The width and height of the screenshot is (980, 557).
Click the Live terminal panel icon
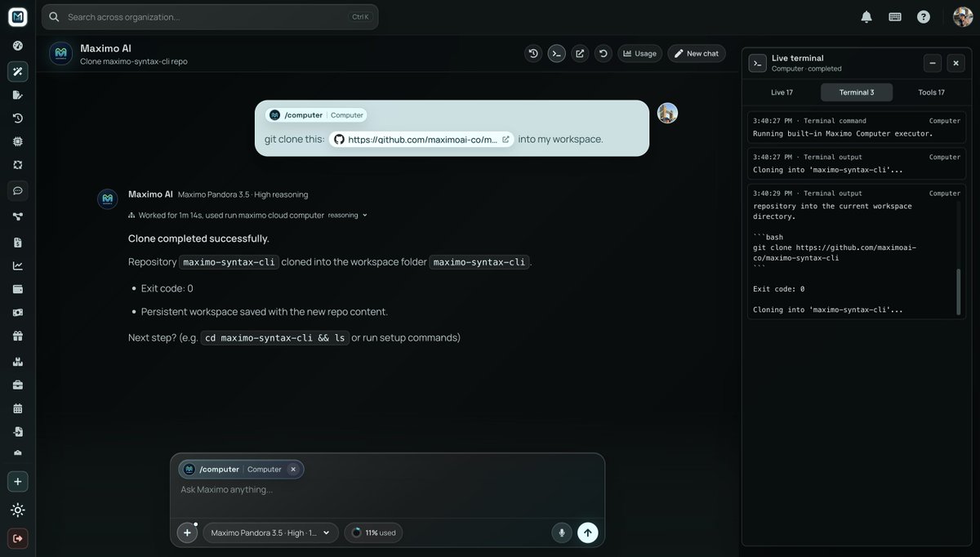[x=758, y=63]
